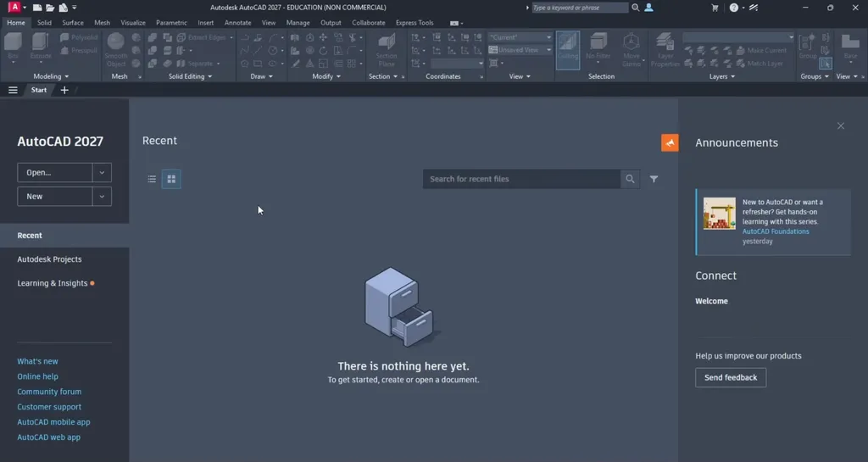This screenshot has height=462, width=868.
Task: Switch recent files to list view
Action: pyautogui.click(x=152, y=179)
